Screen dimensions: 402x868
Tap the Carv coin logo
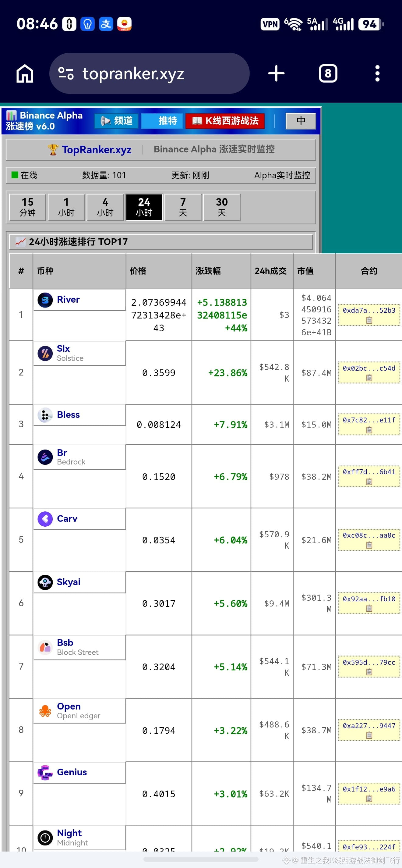(x=45, y=519)
